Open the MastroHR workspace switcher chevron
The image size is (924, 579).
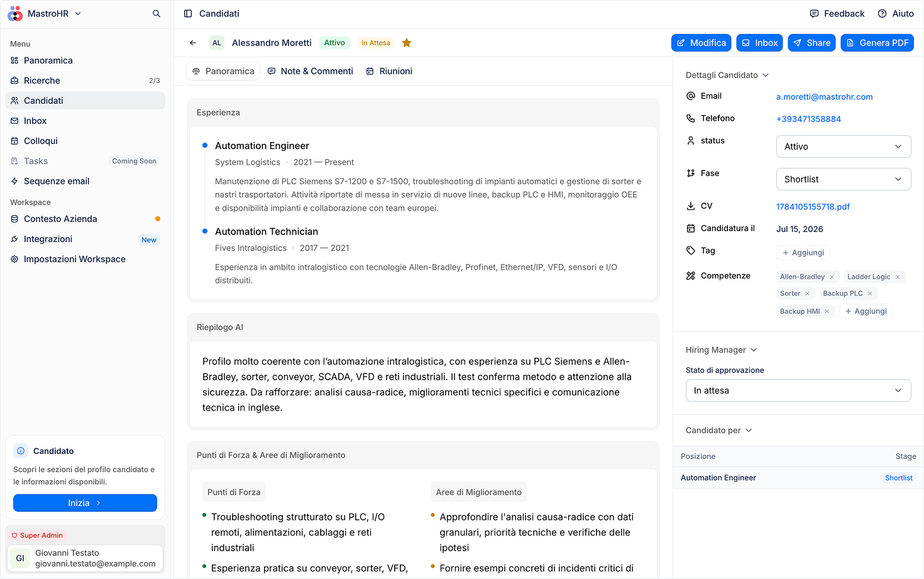pyautogui.click(x=78, y=14)
